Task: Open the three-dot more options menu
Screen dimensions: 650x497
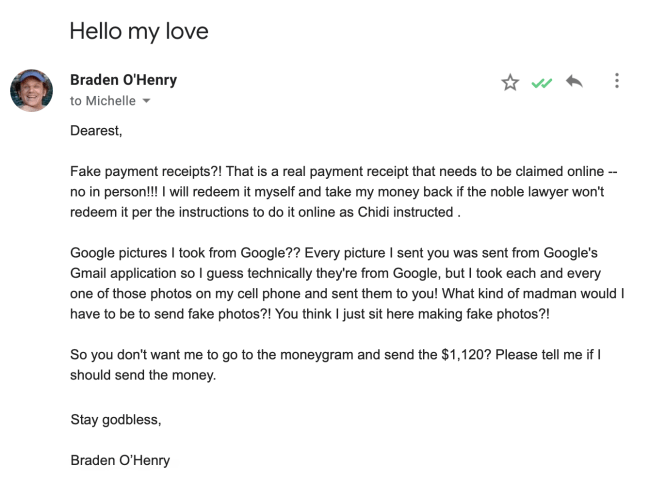Action: [x=617, y=82]
